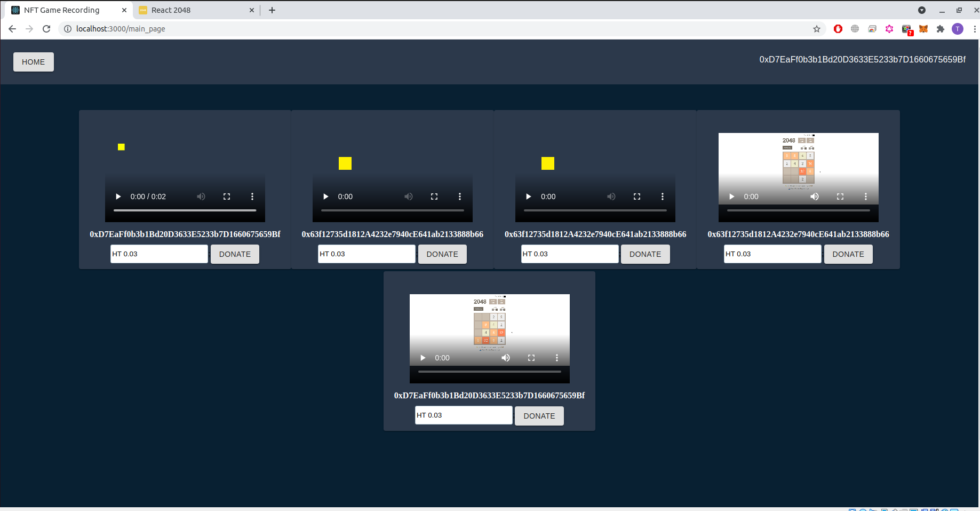This screenshot has height=511, width=980.
Task: Open more options on the bottom 2048 video
Action: pos(557,358)
